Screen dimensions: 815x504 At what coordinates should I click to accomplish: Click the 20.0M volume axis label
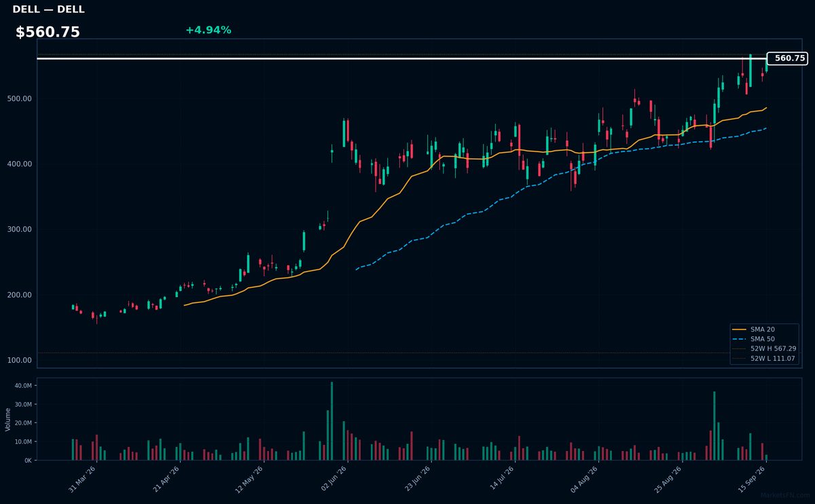point(23,423)
